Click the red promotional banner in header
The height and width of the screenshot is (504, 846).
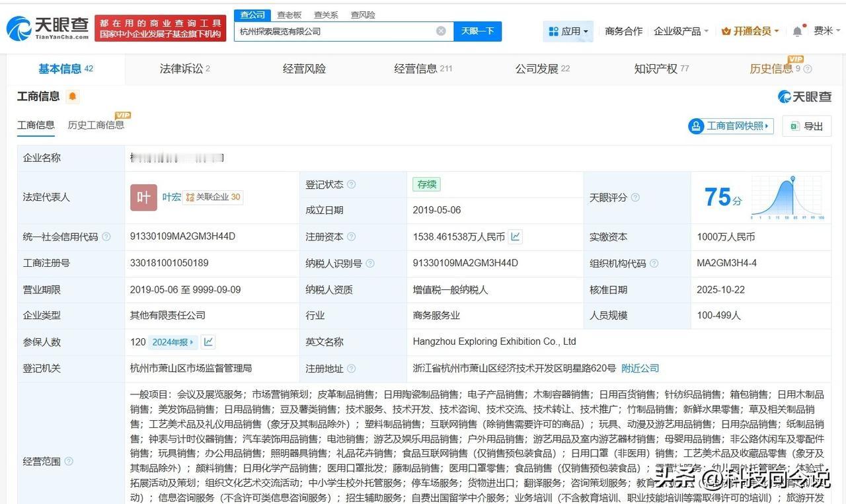[x=161, y=28]
